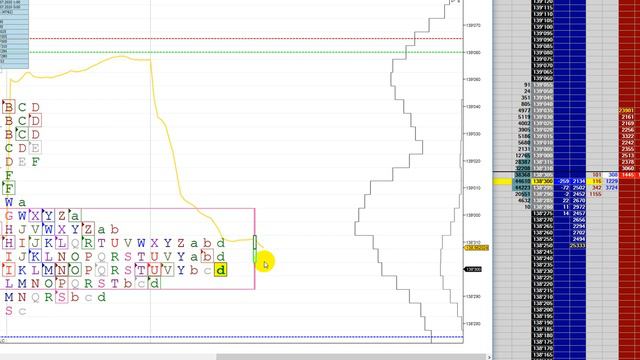This screenshot has height=360, width=640.
Task: Click the orange 'G' TPO letter
Action: 9,216
